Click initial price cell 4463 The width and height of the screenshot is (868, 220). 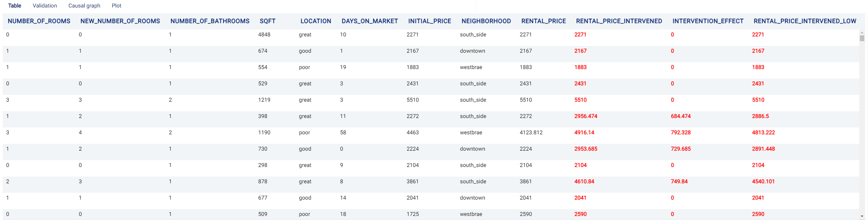[413, 133]
